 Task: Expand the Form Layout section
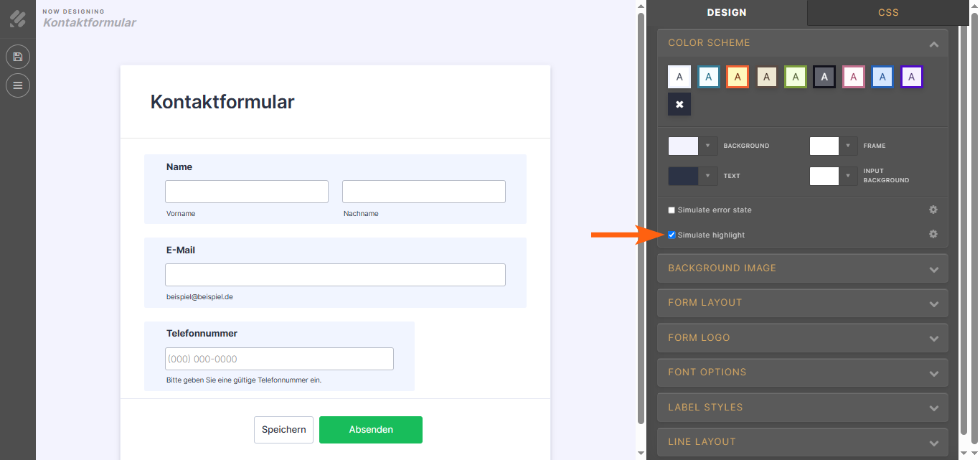(x=803, y=303)
